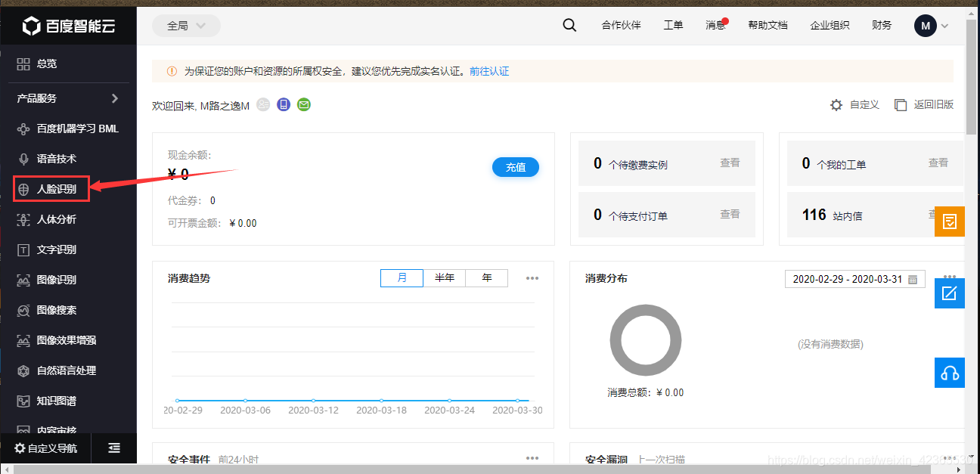Open 企业组织 in top navigation
This screenshot has height=474, width=980.
tap(830, 25)
